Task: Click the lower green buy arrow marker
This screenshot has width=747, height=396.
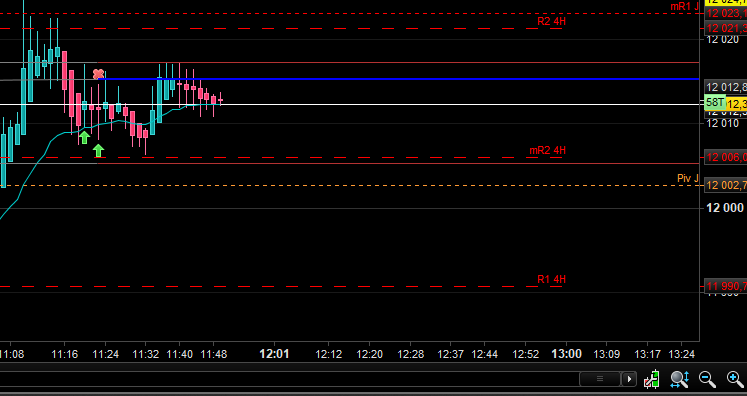Action: coord(98,151)
